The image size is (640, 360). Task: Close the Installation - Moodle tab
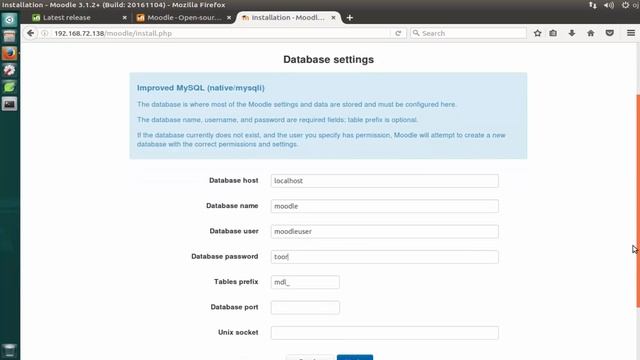(x=333, y=18)
